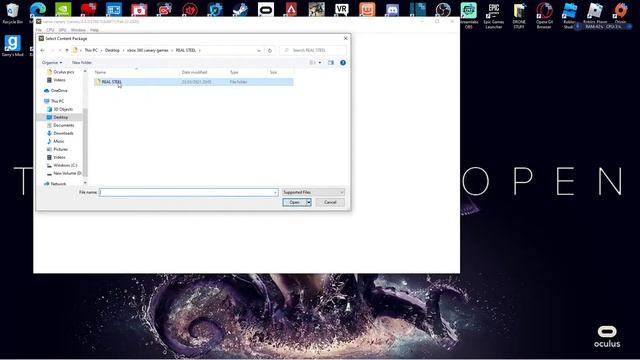Select Network in navigation pane

[55, 184]
